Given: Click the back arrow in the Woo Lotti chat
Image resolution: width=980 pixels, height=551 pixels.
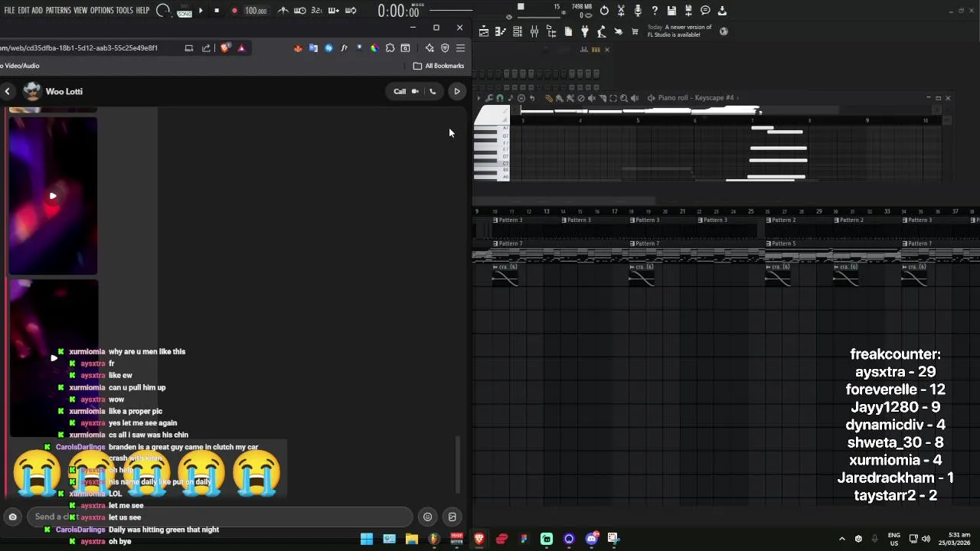Looking at the screenshot, I should (7, 91).
